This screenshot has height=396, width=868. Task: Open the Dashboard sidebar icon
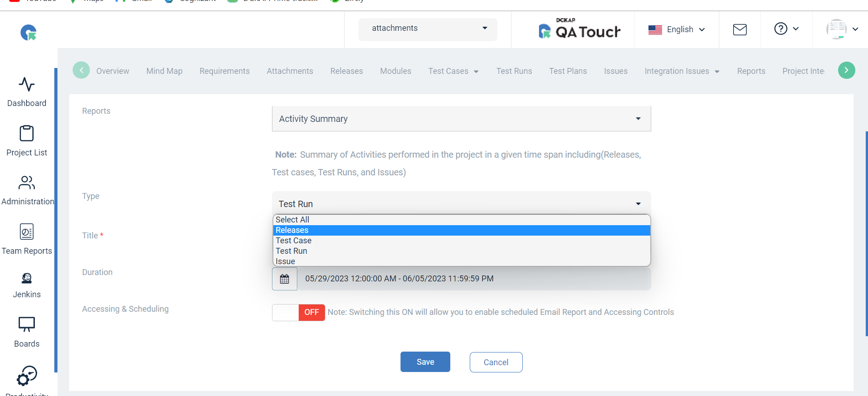pos(27,84)
